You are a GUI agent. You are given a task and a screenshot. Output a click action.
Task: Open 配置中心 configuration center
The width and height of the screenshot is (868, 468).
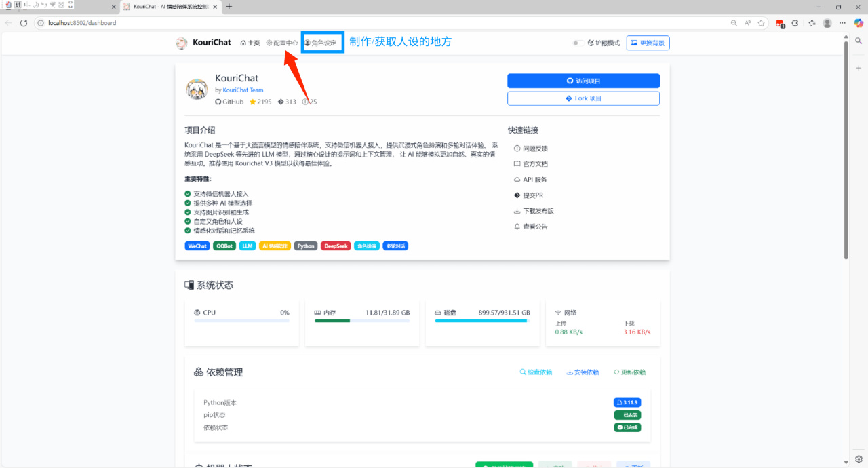[282, 43]
